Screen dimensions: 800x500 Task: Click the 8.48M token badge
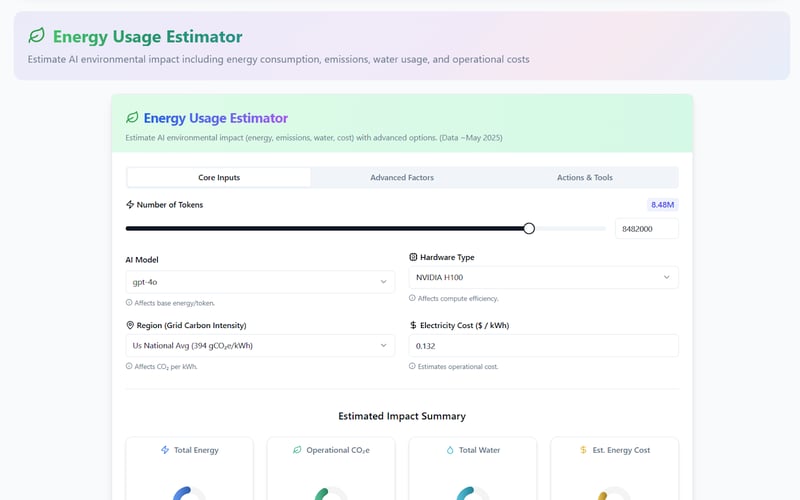point(662,205)
